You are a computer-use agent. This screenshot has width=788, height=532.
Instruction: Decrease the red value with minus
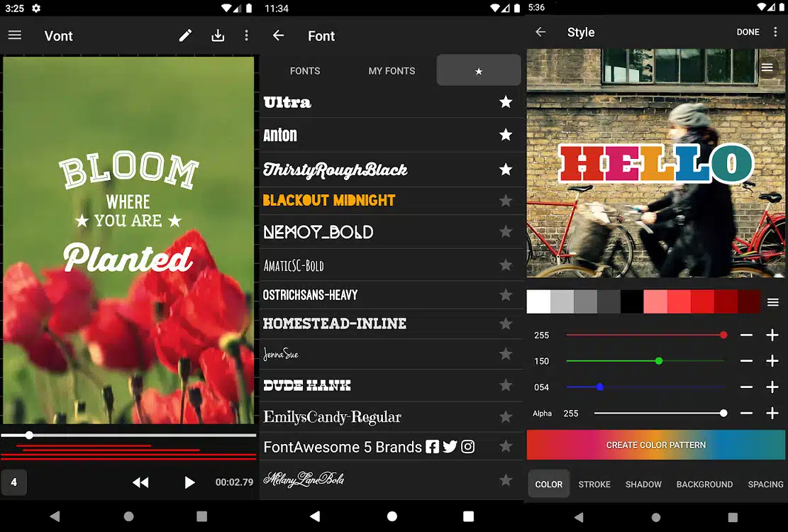click(x=746, y=335)
